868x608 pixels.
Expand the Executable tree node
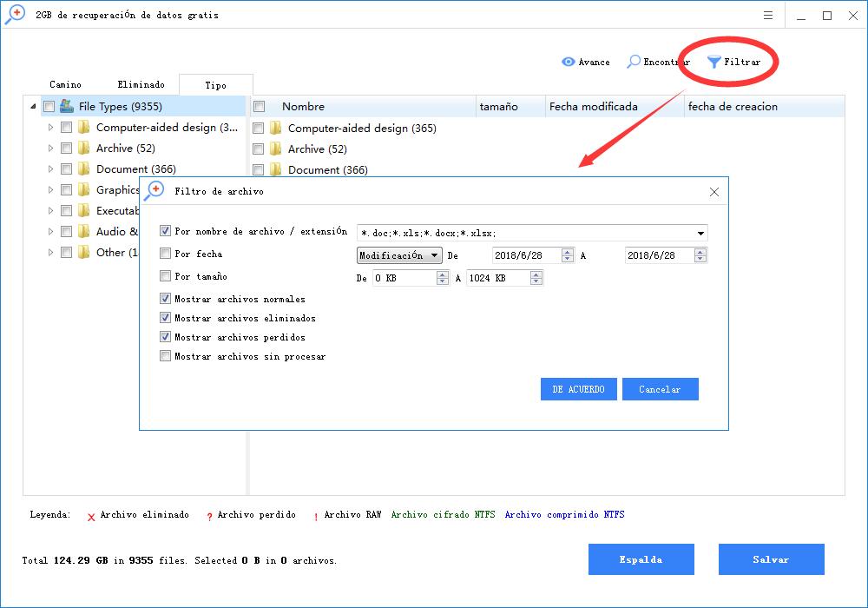[x=51, y=211]
